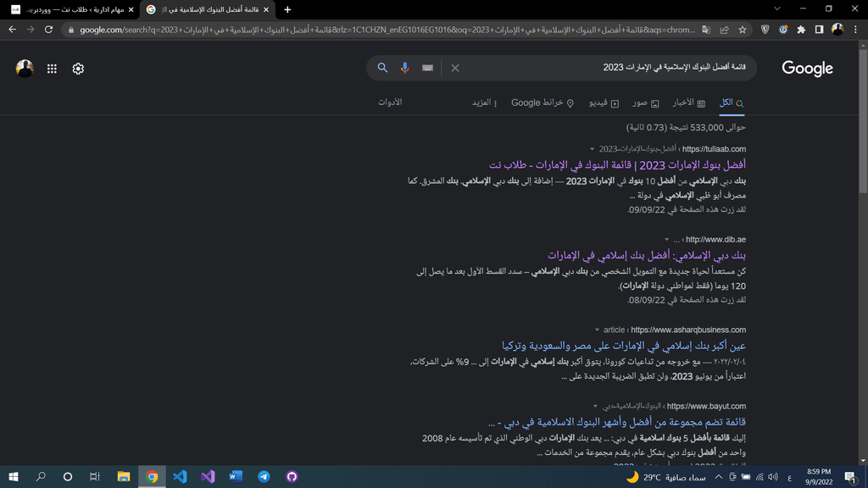Switch to صور images tab
This screenshot has width=868, height=488.
click(x=645, y=103)
